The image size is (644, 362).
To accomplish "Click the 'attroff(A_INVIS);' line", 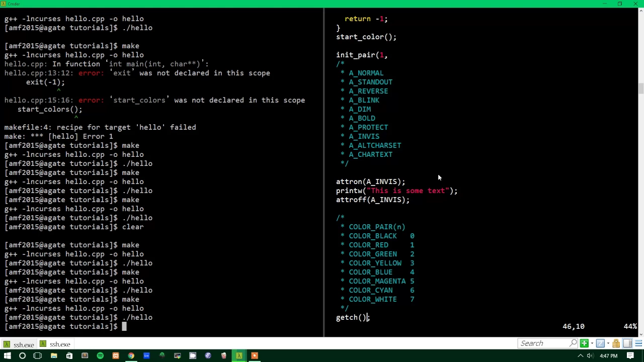I will [373, 200].
